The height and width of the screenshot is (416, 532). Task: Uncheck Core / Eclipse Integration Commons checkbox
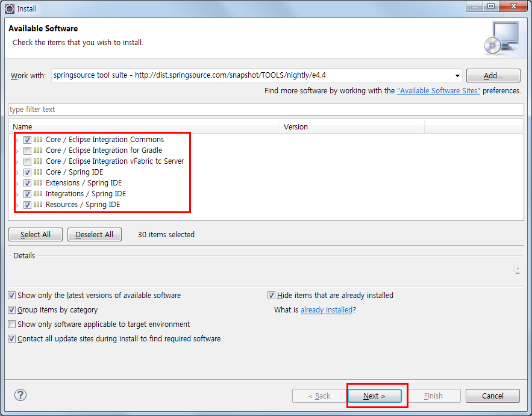click(28, 140)
